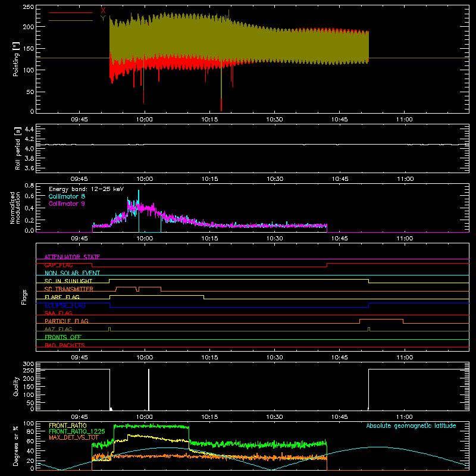Click the 'Absolute geomagnetic latitude' label

tap(411, 425)
